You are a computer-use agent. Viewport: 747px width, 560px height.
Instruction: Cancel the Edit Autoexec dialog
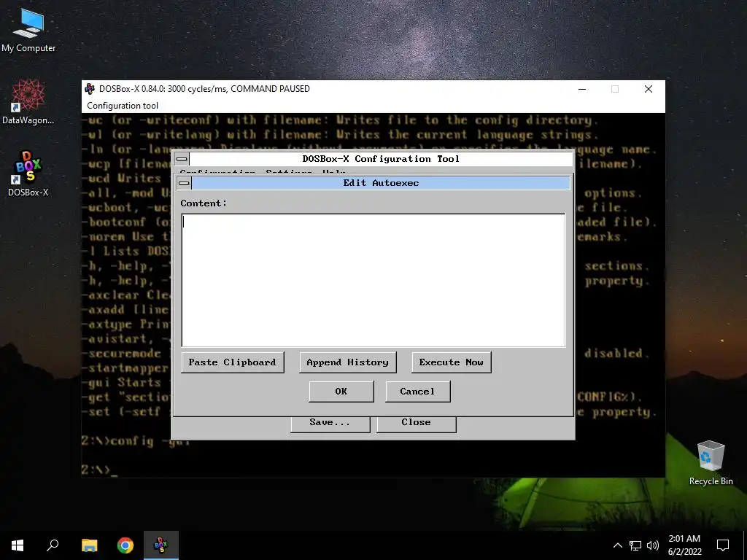[417, 392]
